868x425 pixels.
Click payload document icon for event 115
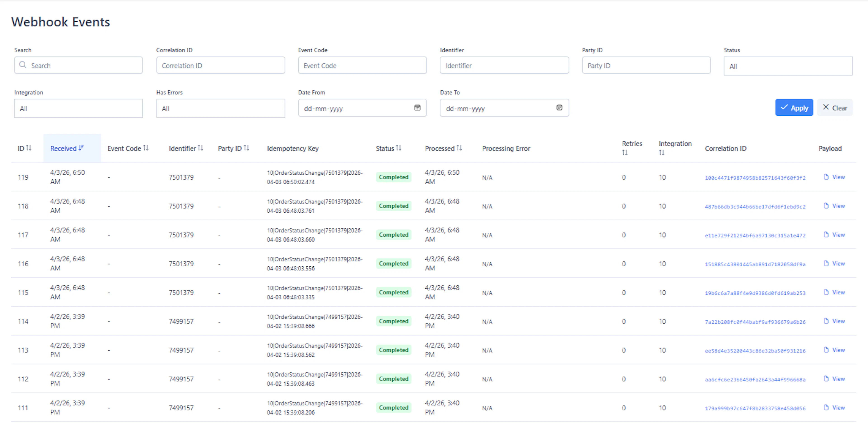click(826, 292)
